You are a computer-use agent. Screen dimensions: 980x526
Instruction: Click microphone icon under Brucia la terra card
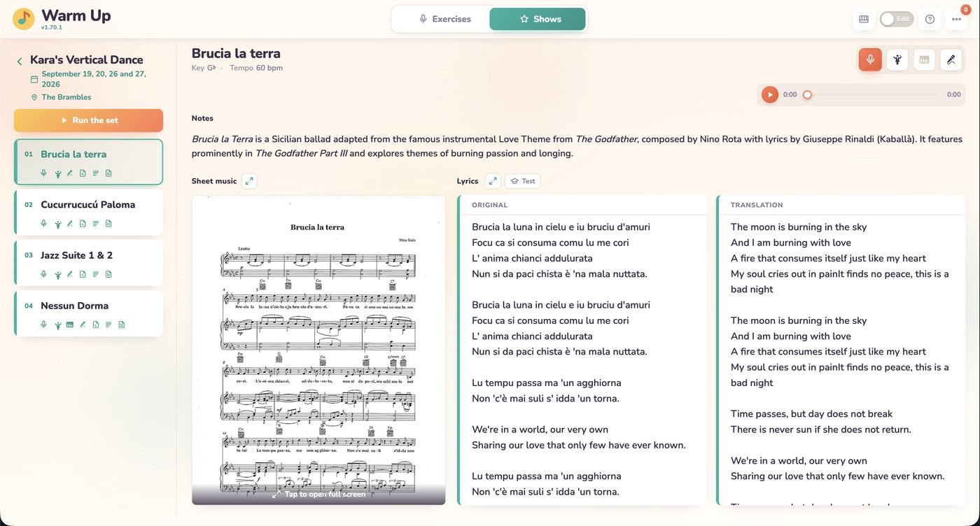tap(43, 173)
